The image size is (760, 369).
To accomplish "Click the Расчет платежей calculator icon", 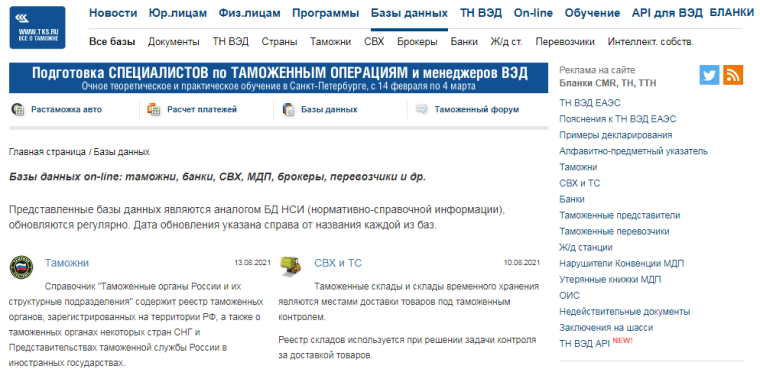I will [154, 110].
